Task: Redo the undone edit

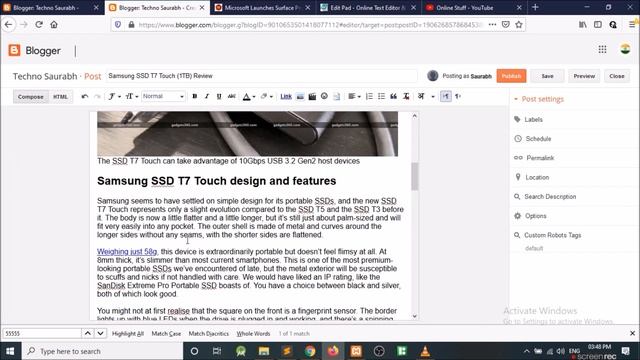Action: (x=97, y=97)
